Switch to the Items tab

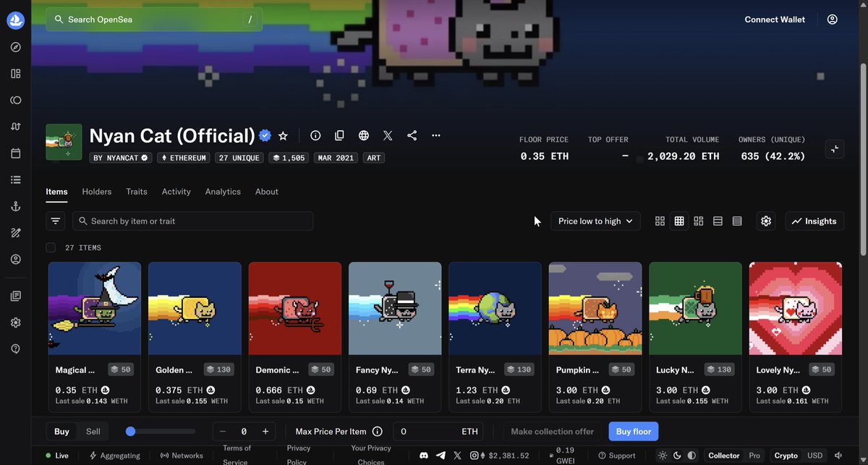tap(56, 192)
